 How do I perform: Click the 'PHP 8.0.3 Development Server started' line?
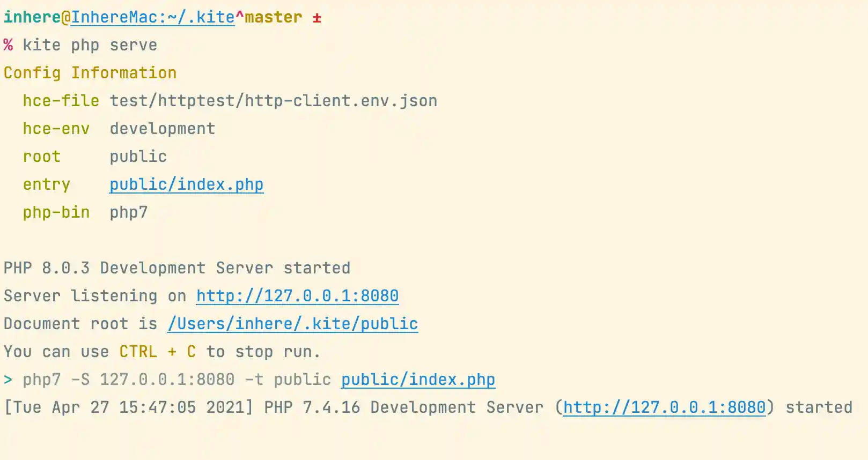[176, 268]
